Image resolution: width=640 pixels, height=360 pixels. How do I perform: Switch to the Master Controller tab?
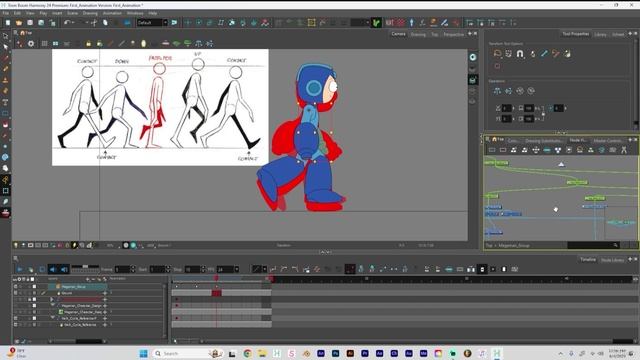click(x=608, y=140)
